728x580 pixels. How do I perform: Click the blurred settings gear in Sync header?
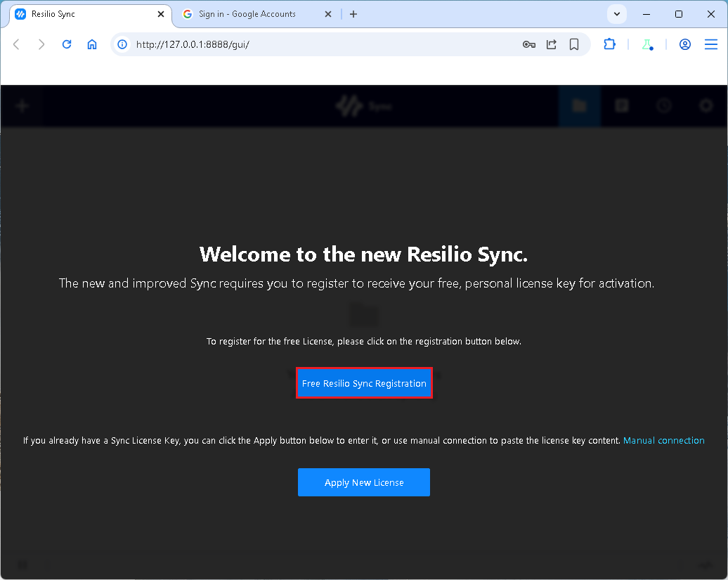click(x=706, y=106)
